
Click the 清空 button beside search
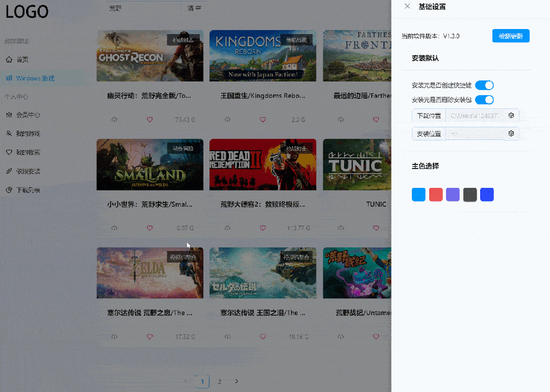click(194, 8)
